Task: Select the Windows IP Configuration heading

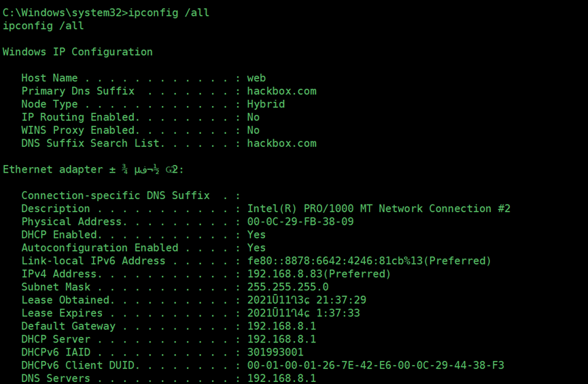Action: (x=77, y=52)
